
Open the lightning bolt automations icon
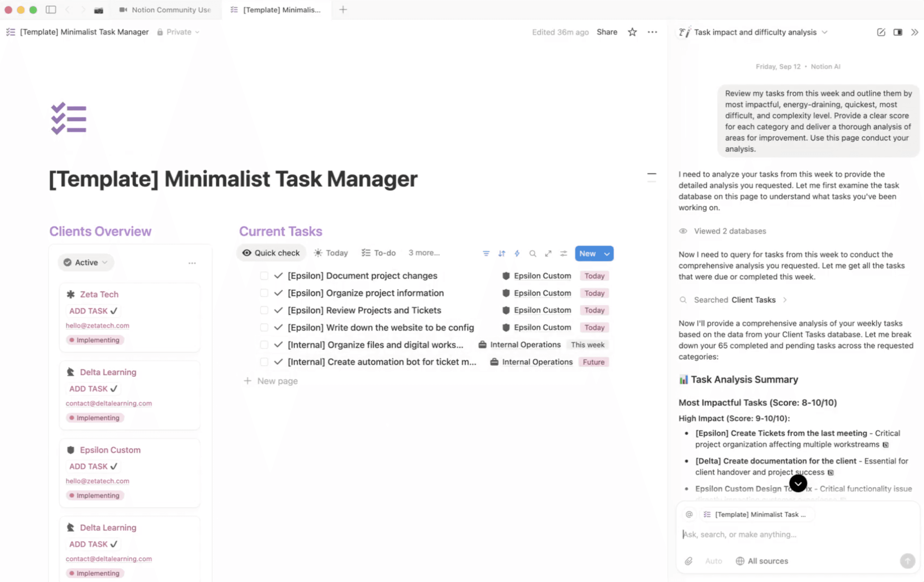tap(517, 253)
